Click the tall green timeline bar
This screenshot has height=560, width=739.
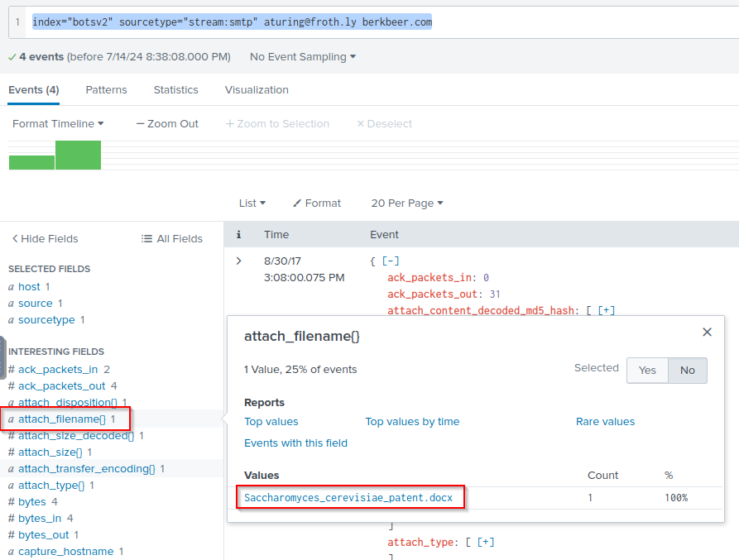point(78,156)
